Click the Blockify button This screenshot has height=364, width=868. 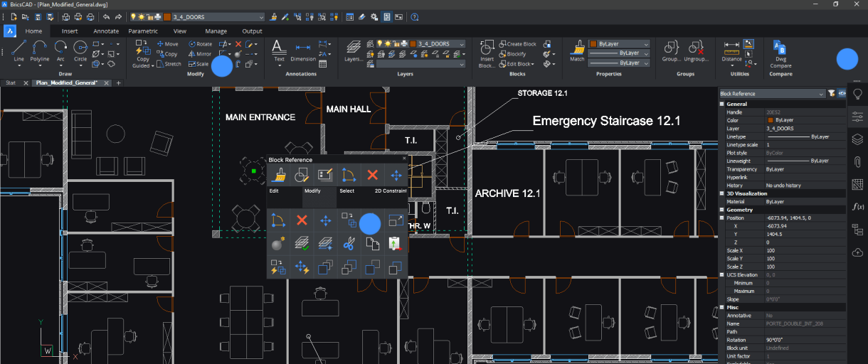[512, 54]
